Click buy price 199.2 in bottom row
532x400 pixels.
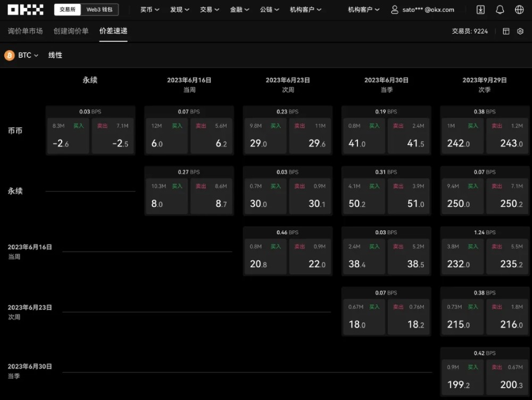pos(462,378)
